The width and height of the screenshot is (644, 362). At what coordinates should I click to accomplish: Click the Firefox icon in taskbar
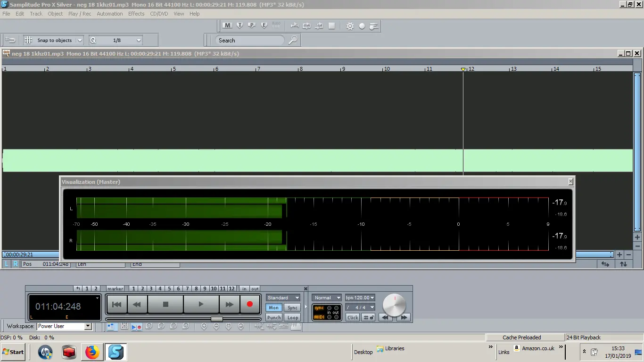[92, 352]
